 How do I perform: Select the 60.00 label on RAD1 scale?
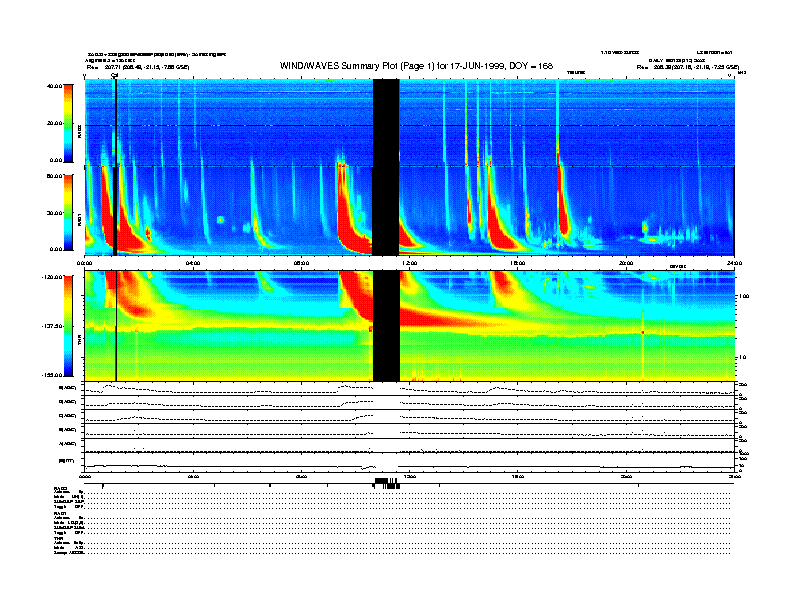(x=54, y=176)
